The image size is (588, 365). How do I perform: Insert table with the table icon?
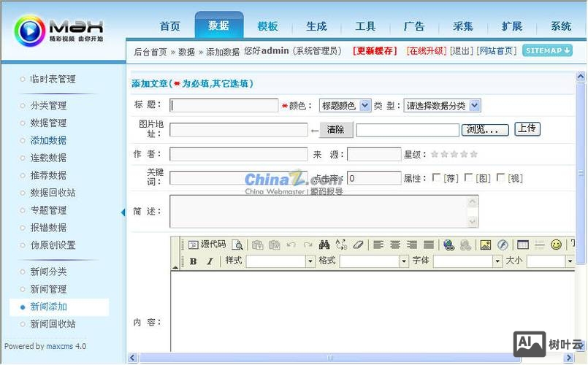[523, 245]
